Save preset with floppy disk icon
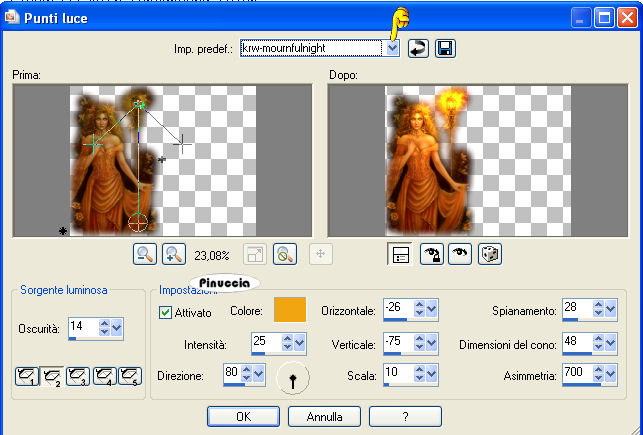This screenshot has width=643, height=435. (x=445, y=48)
